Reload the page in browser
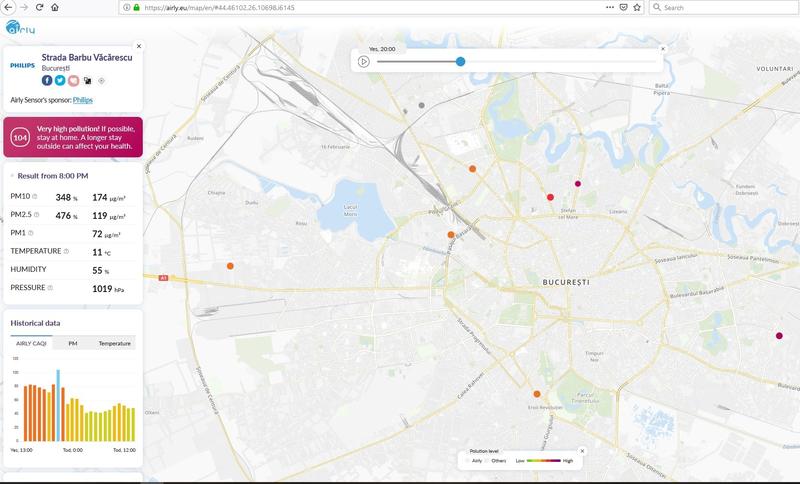 pyautogui.click(x=39, y=7)
